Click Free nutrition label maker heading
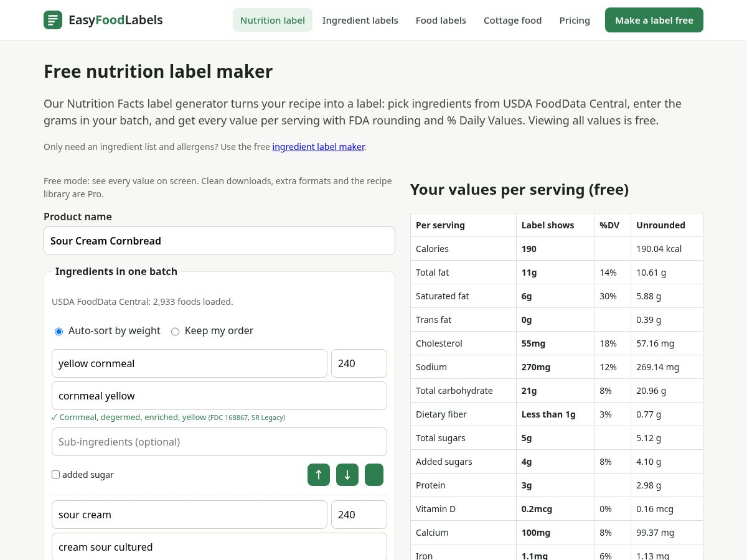Image resolution: width=747 pixels, height=560 pixels. (158, 72)
